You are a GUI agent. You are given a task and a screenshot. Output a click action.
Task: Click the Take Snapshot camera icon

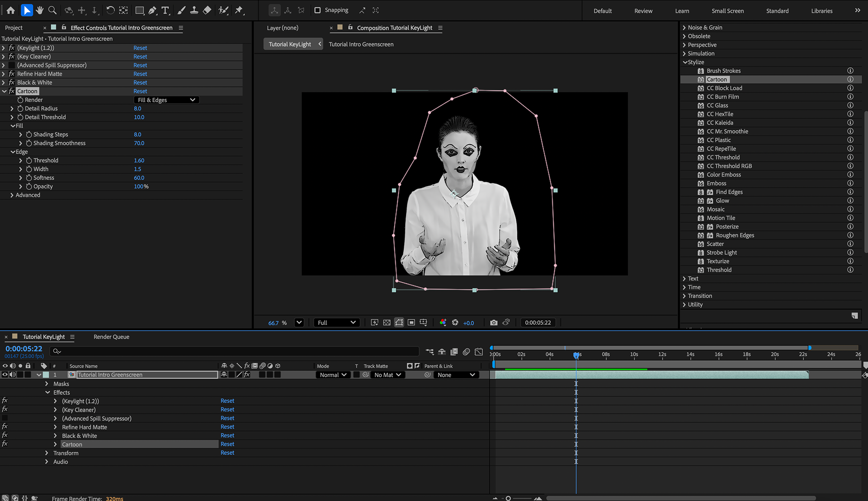click(494, 323)
